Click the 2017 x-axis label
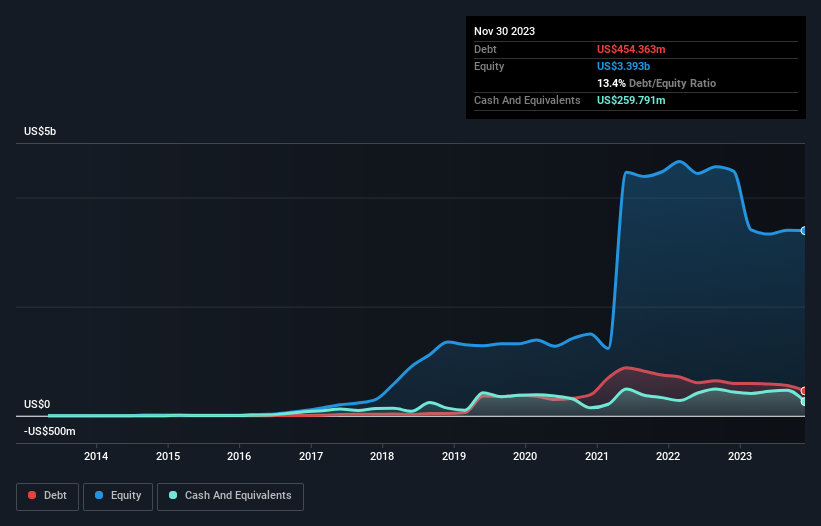Image resolution: width=821 pixels, height=526 pixels. click(x=310, y=456)
